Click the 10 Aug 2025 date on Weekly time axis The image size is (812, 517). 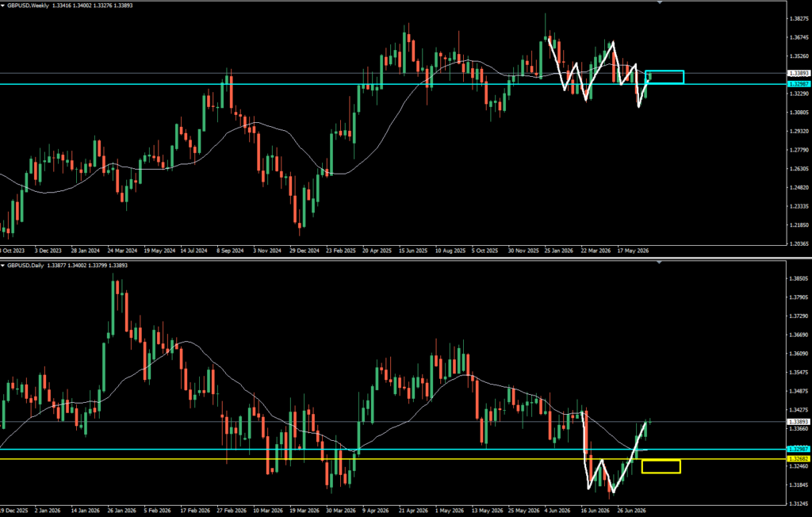coord(450,251)
